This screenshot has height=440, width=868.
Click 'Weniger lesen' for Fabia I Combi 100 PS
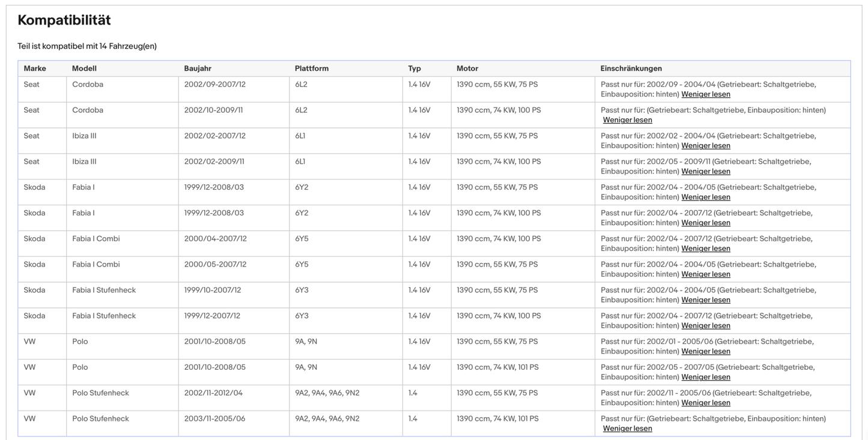point(705,249)
